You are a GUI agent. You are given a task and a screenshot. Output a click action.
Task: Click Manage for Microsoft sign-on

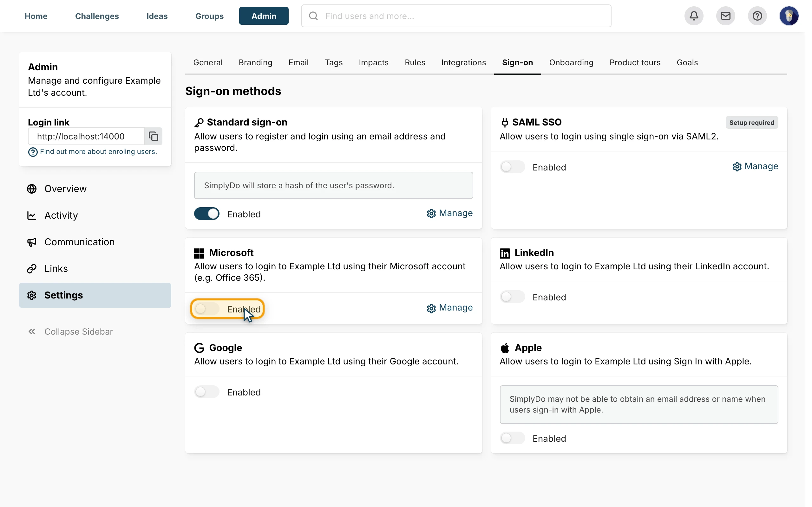click(450, 307)
